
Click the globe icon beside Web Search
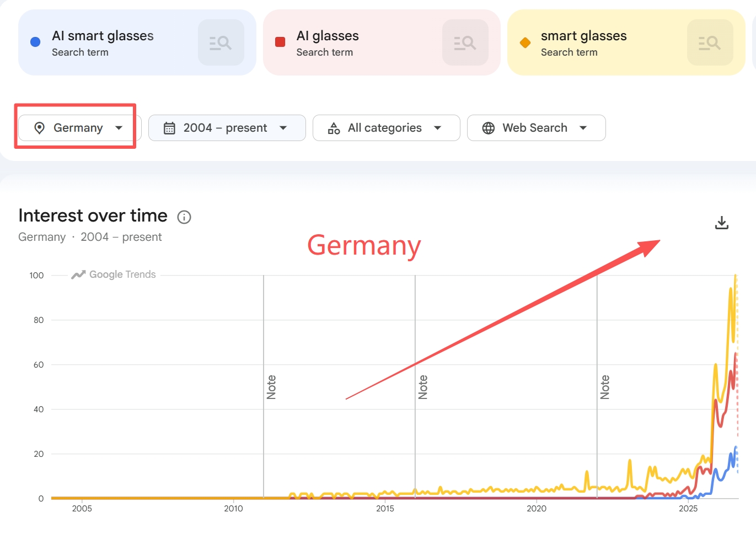coord(489,128)
